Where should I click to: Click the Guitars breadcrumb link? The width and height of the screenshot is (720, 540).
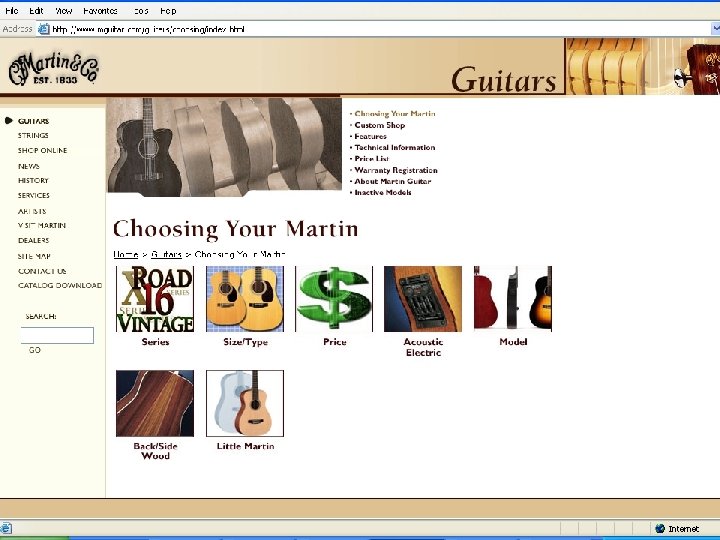click(x=166, y=254)
